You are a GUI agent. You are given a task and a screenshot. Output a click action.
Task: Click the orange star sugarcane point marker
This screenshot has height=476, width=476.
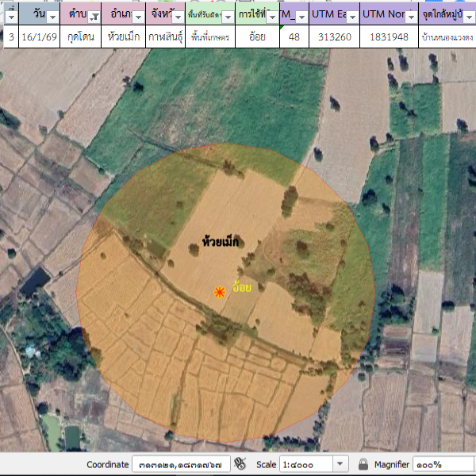click(220, 293)
